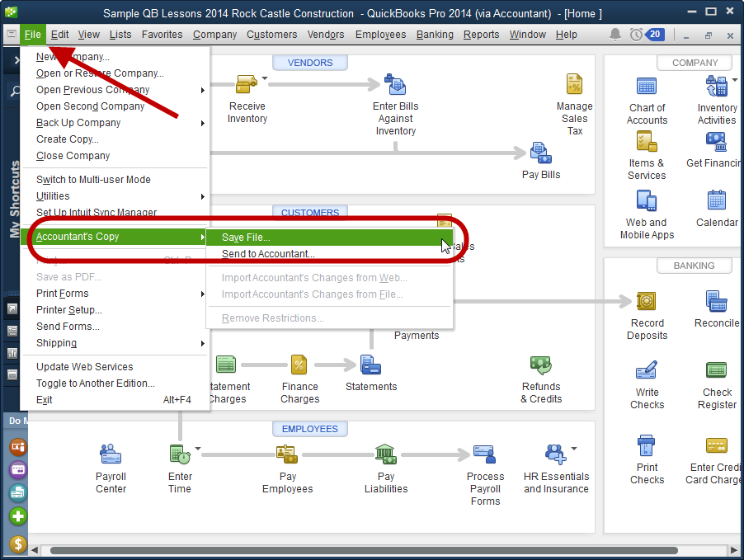Open the Reports menu
Image resolution: width=744 pixels, height=560 pixels.
[481, 34]
